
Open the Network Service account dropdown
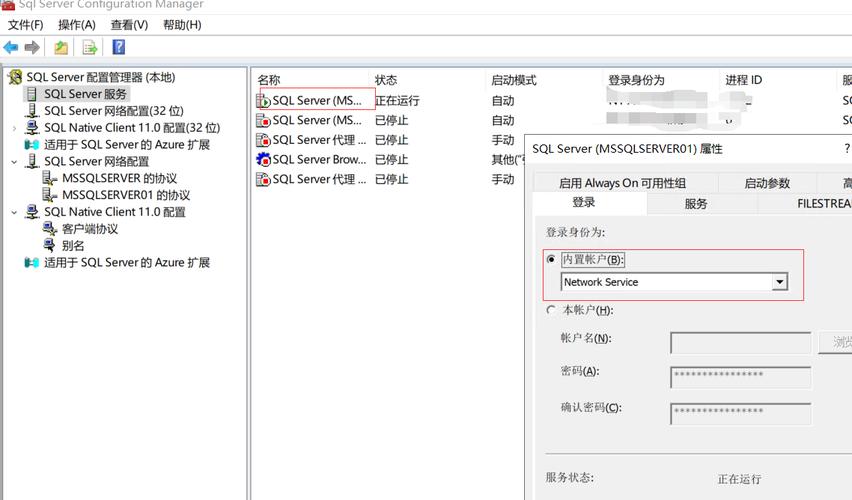[780, 282]
